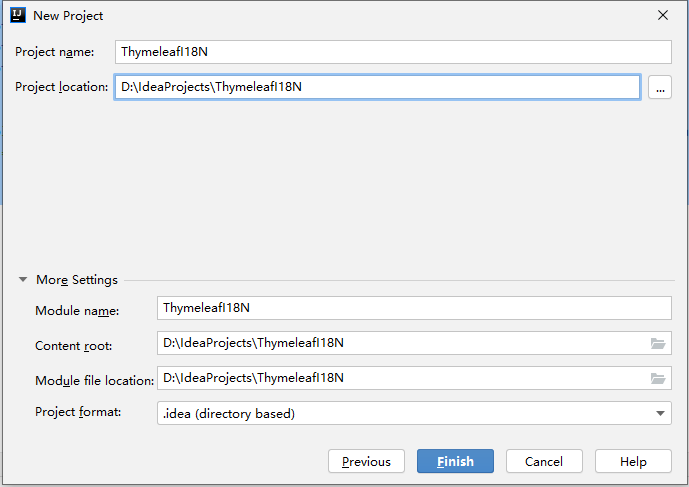Click the 'Project format:' label
This screenshot has height=487, width=689.
click(78, 412)
